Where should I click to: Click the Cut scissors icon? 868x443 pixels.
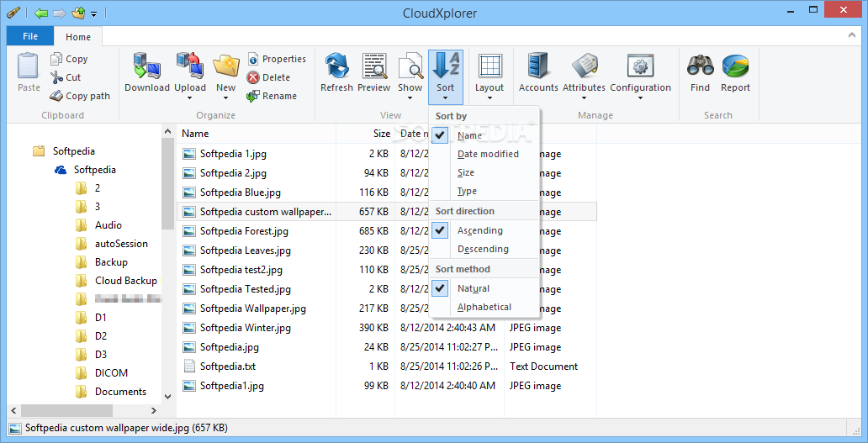pyautogui.click(x=57, y=77)
